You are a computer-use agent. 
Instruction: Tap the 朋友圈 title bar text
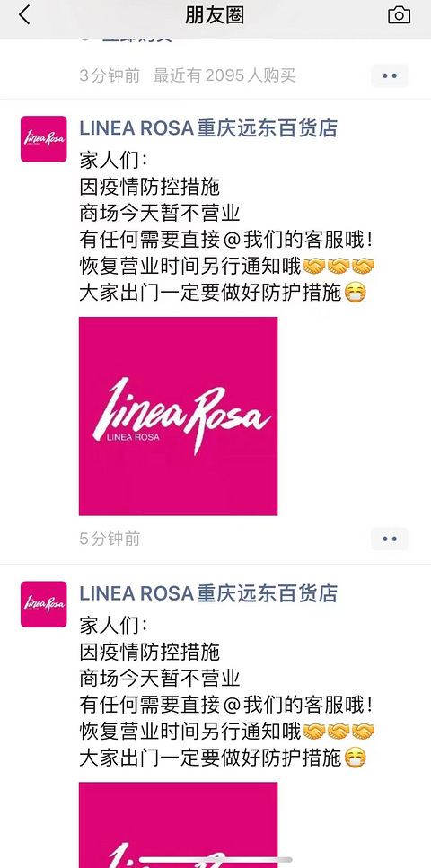tap(215, 15)
